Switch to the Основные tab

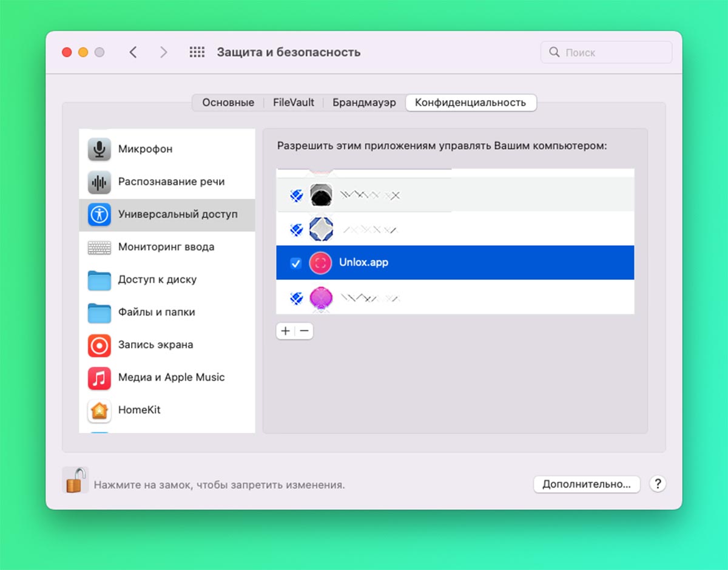click(x=228, y=103)
